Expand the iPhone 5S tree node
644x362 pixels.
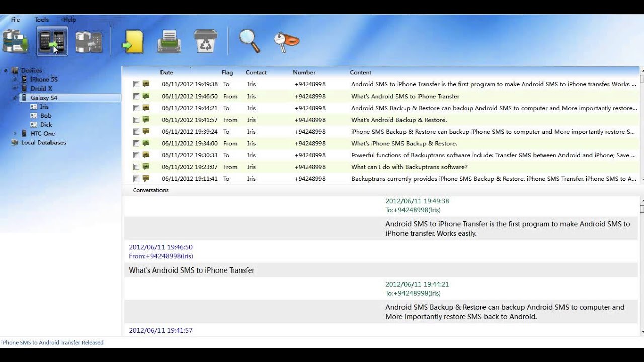pyautogui.click(x=15, y=79)
